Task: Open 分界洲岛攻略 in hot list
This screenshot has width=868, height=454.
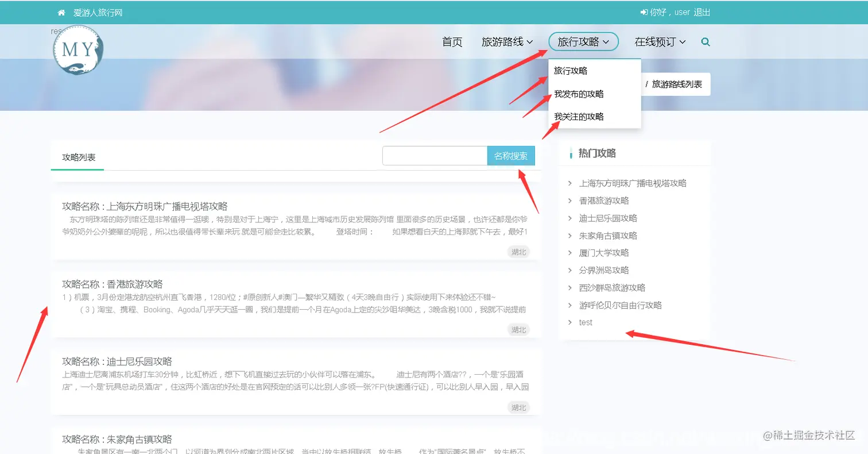Action: click(x=604, y=270)
